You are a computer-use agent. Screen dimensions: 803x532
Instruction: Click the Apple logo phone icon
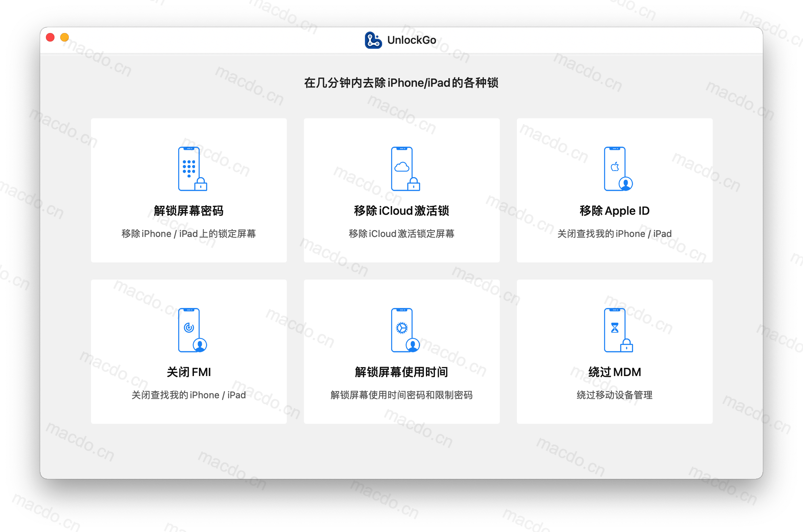pyautogui.click(x=618, y=169)
